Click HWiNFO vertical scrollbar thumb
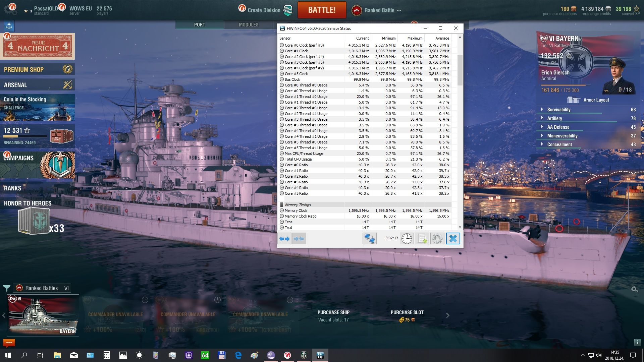The image size is (644, 362). [460, 69]
